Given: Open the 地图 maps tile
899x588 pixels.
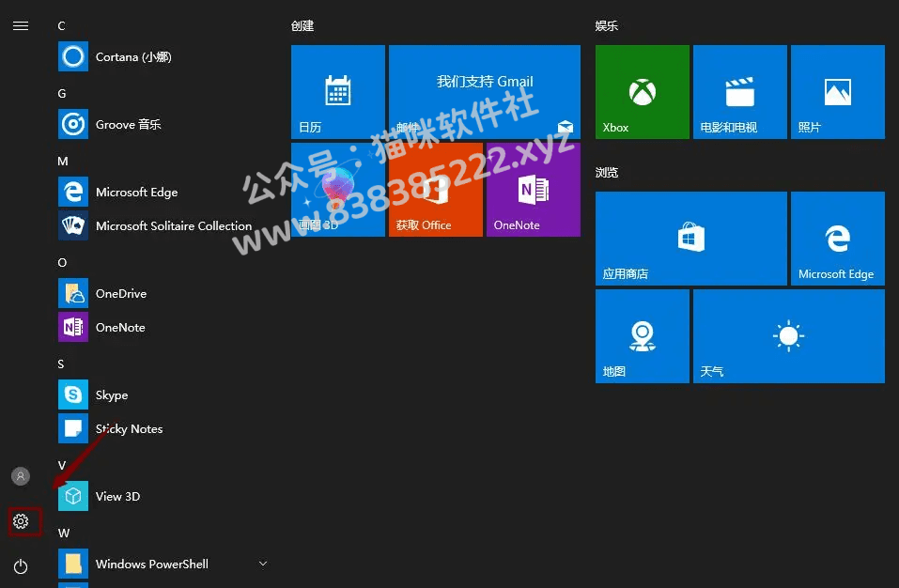Looking at the screenshot, I should (643, 336).
